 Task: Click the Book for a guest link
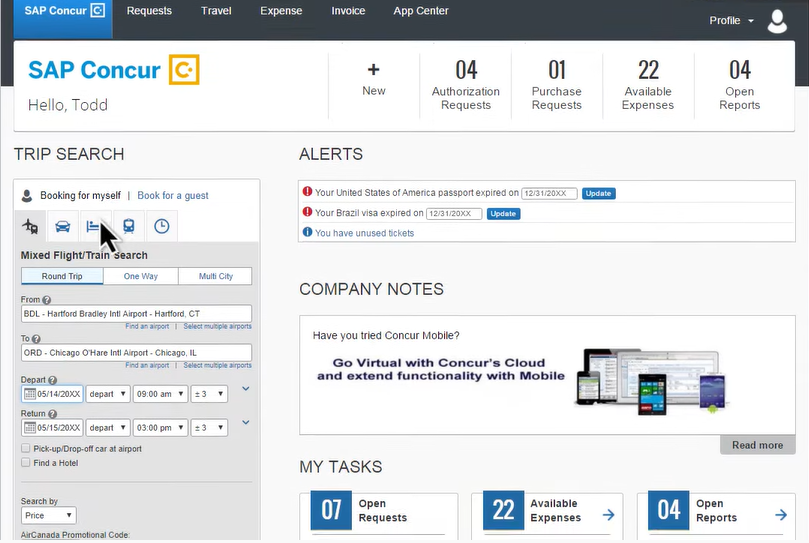(173, 196)
